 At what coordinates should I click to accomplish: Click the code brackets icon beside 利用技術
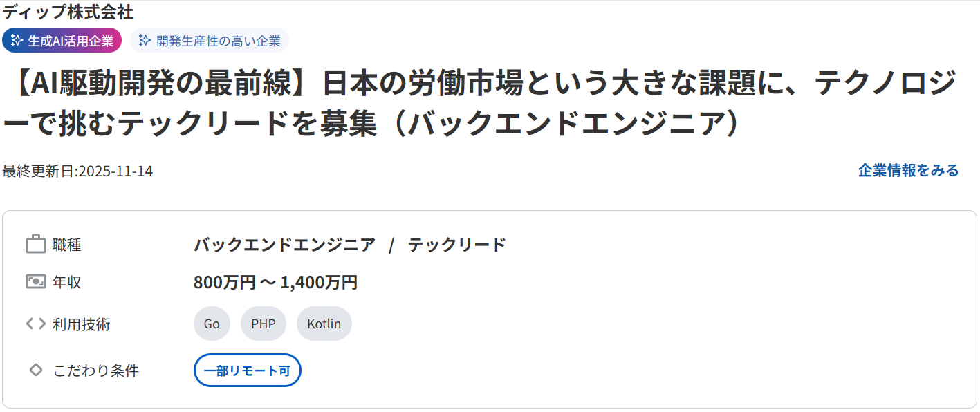click(x=35, y=324)
